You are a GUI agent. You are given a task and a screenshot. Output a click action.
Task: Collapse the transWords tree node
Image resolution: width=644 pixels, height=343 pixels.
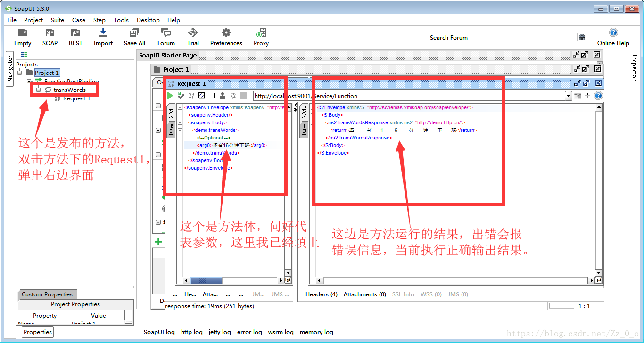tap(39, 90)
